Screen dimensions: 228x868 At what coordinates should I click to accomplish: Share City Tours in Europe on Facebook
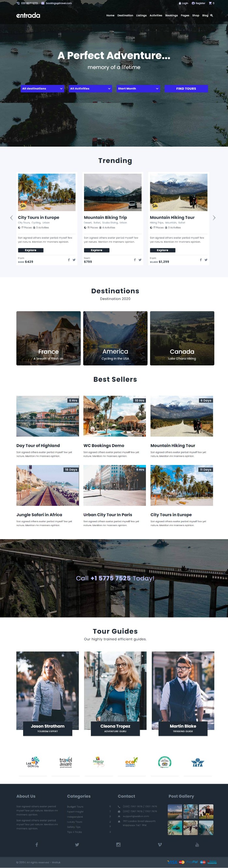(69, 260)
